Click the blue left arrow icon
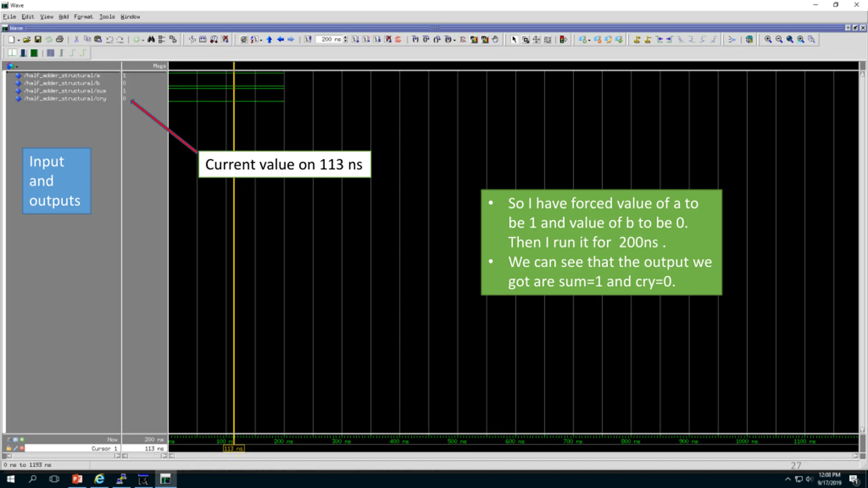Image resolution: width=868 pixels, height=488 pixels. tap(280, 40)
